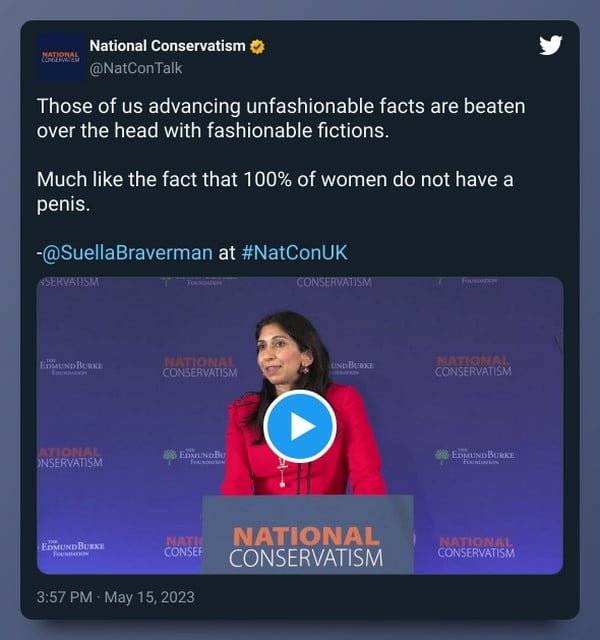Open the @SuellaBraverman mention
Image resolution: width=600 pixels, height=640 pixels.
(x=127, y=253)
